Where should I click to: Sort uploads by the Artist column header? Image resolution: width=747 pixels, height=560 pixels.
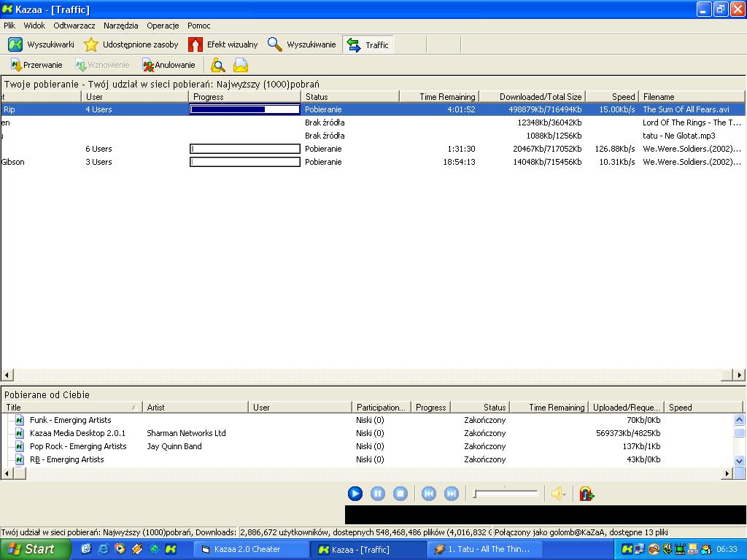click(196, 408)
